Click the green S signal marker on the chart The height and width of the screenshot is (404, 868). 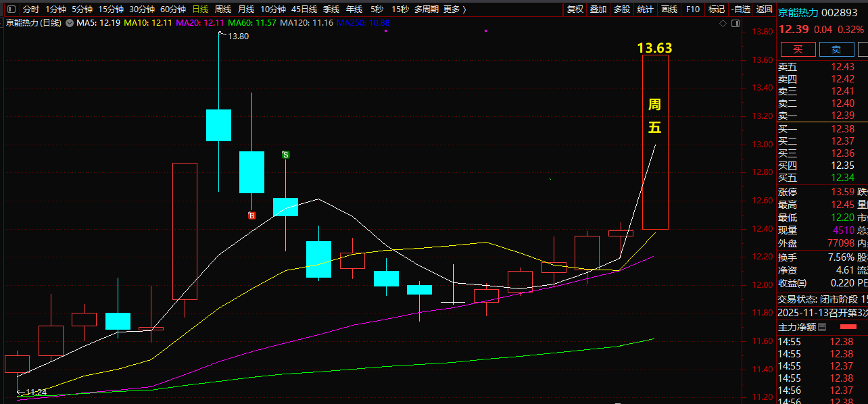pyautogui.click(x=285, y=155)
